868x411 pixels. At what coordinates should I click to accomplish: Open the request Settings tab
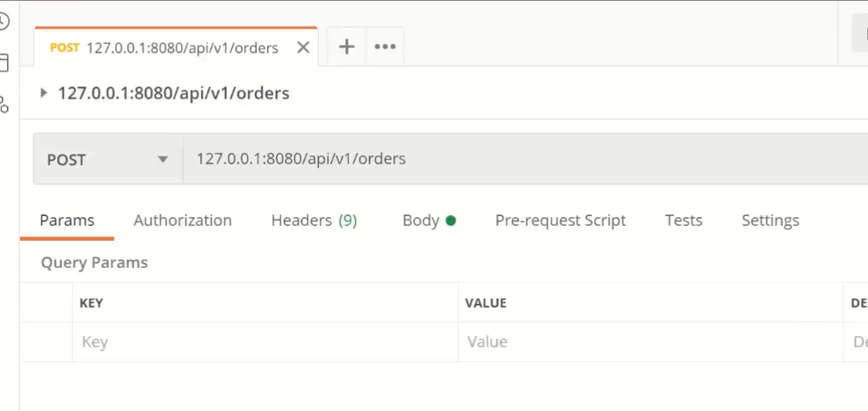(770, 220)
